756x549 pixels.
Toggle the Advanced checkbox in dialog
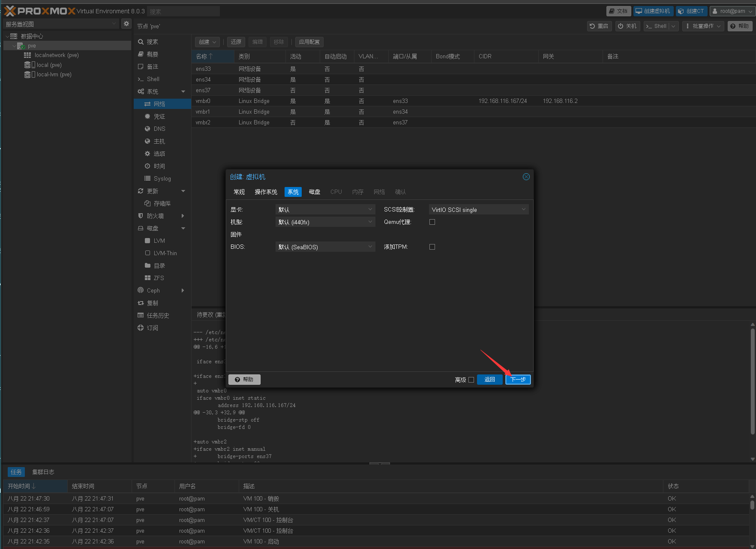471,380
